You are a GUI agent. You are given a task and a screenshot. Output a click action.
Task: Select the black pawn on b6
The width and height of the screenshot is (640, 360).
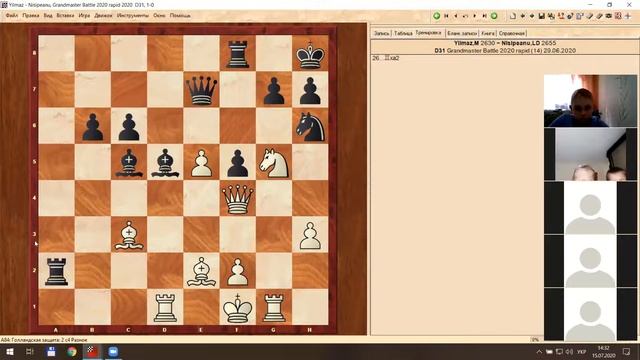coord(93,127)
